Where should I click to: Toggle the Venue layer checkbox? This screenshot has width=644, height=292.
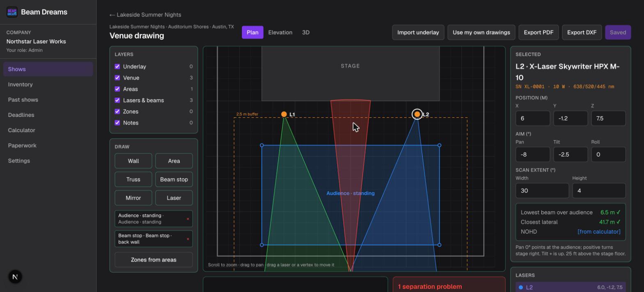tap(117, 78)
